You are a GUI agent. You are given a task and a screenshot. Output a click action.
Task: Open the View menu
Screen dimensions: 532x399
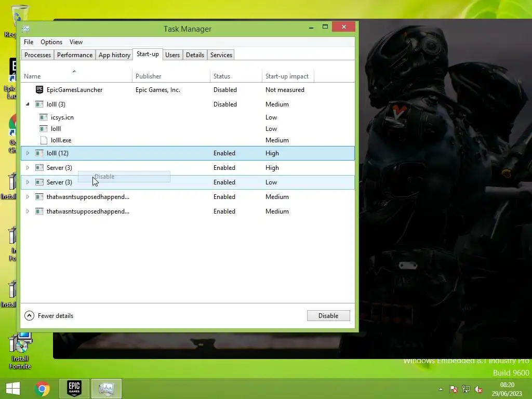click(76, 42)
